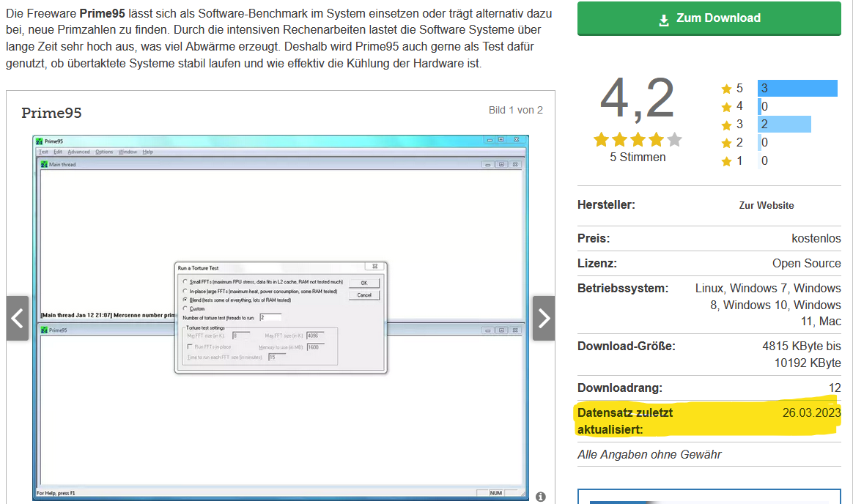The image size is (853, 504).
Task: Click the green Zum Download button
Action: (709, 18)
